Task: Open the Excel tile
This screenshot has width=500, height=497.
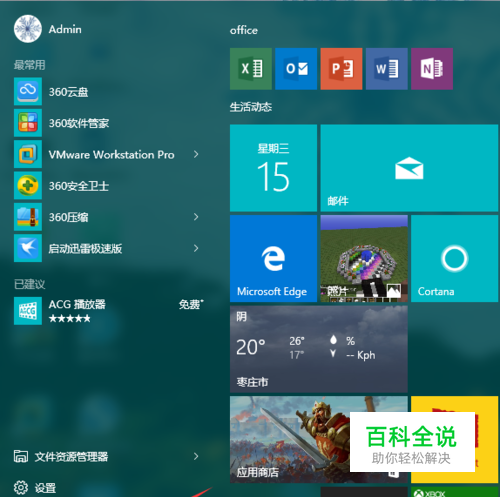Action: pyautogui.click(x=251, y=69)
